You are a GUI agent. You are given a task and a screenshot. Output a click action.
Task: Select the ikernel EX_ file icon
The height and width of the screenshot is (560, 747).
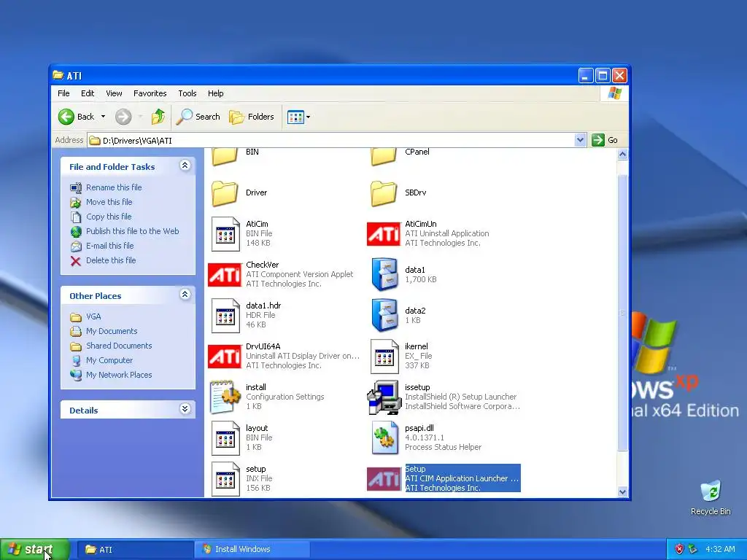pyautogui.click(x=384, y=356)
